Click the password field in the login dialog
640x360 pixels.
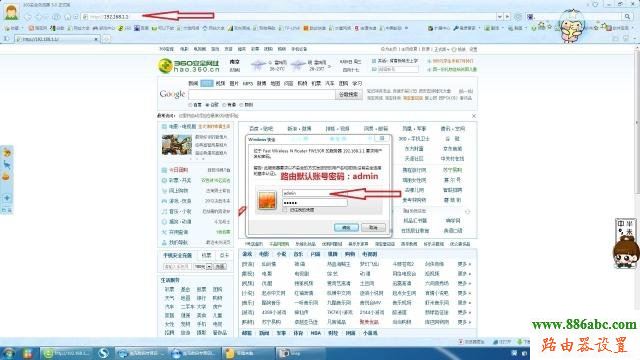(314, 202)
